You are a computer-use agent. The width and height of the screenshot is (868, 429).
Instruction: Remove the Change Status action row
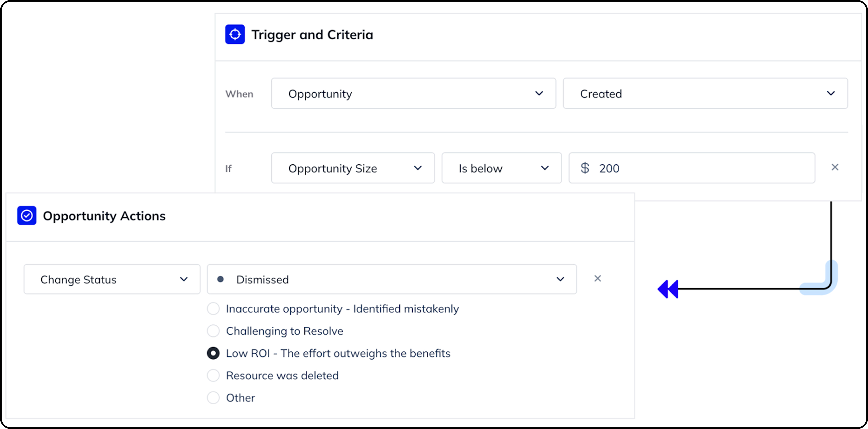[x=597, y=278]
